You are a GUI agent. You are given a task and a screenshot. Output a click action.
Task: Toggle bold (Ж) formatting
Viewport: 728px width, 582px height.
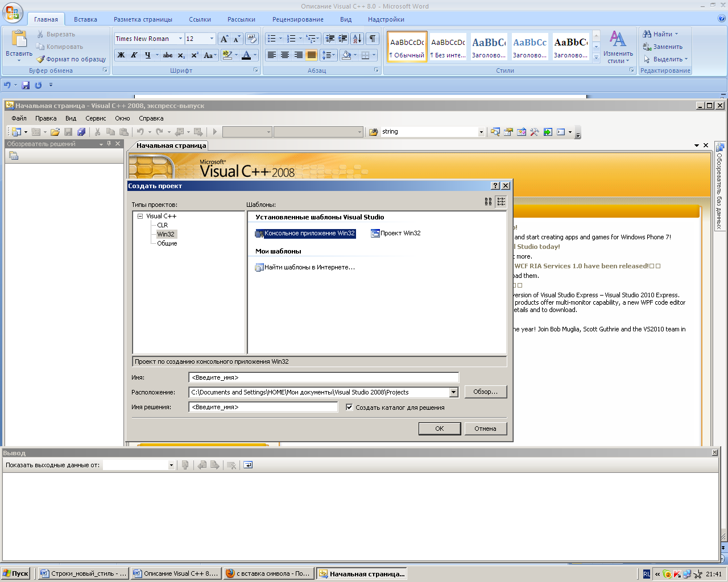121,55
